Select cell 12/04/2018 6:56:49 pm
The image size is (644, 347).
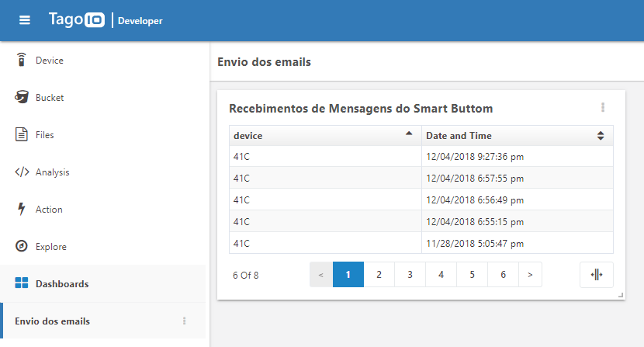517,200
